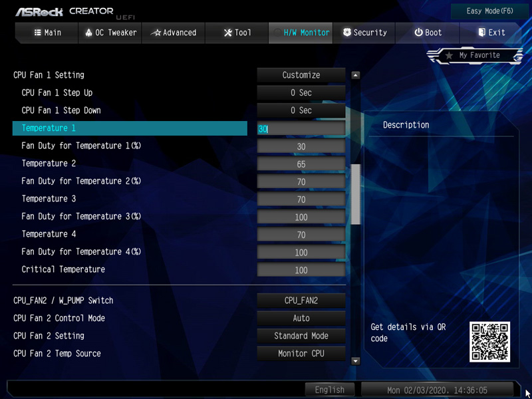Screen dimensions: 532x399
Task: Click the Advanced star icon
Action: coord(156,33)
